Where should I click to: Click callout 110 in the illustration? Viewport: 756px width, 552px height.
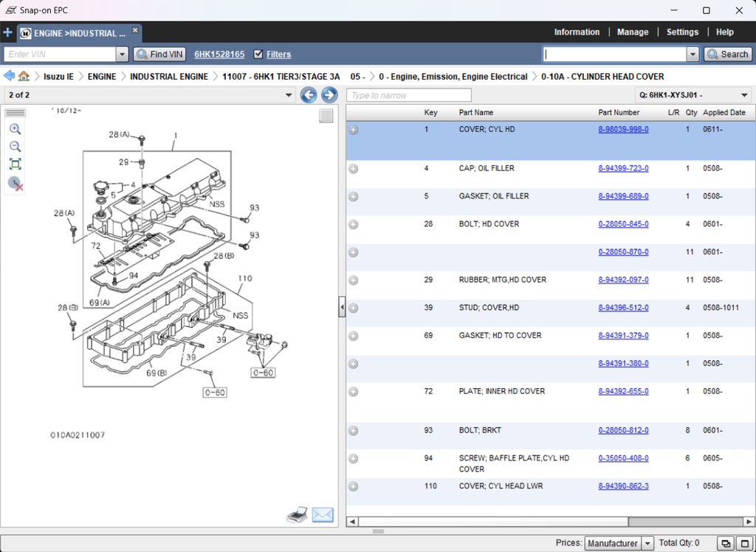pos(245,278)
